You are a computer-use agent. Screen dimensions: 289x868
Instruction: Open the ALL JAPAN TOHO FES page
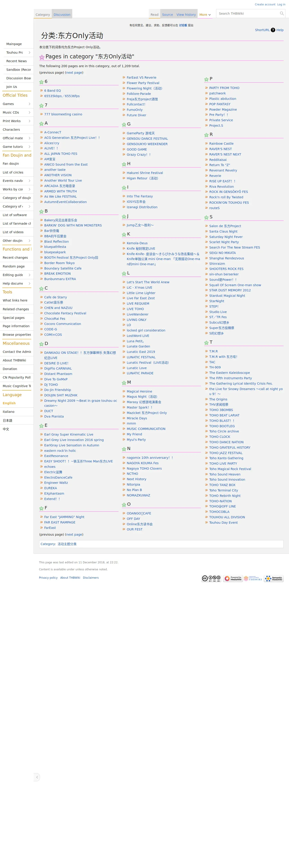61,154
